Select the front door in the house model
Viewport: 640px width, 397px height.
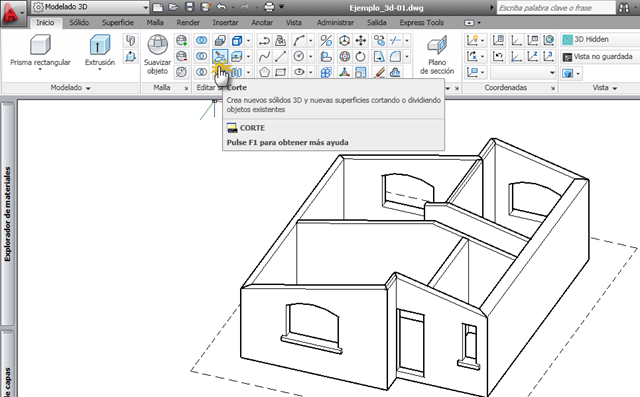(411, 342)
